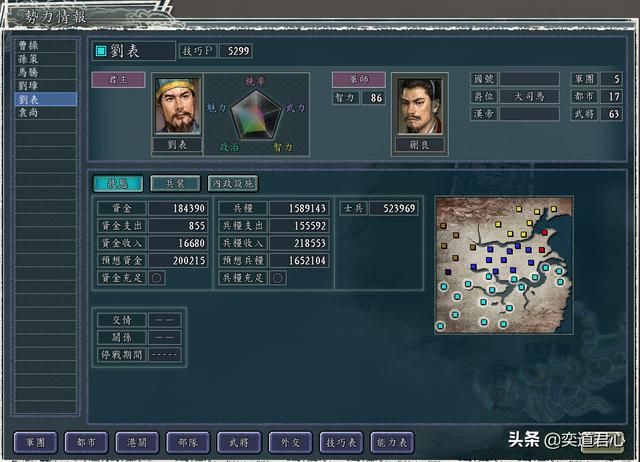Click the 資金收入 value 16680
Screen dimensions: 640x462
(x=178, y=244)
